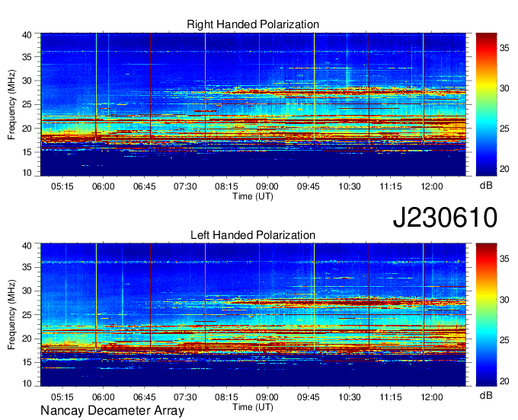Screen dimensions: 518x420
Task: Click 09:00 tick on right-handed plot time axis
Action: click(267, 186)
